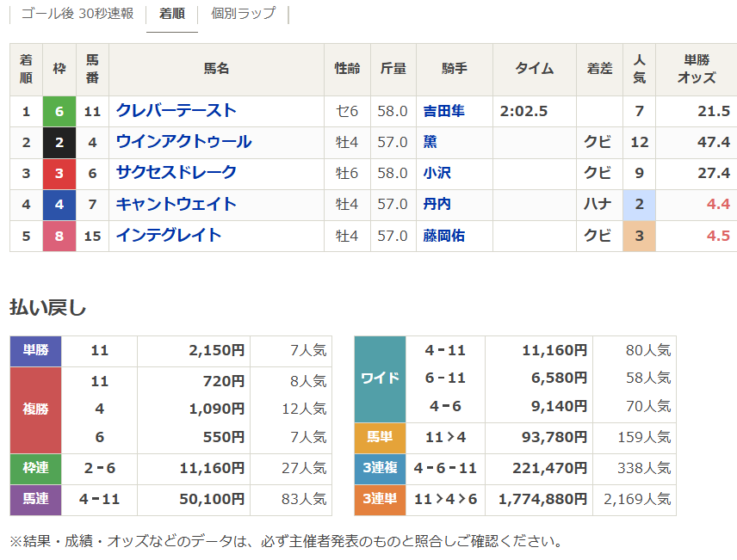This screenshot has width=737, height=560.
Task: Click odds value 27.4
Action: pos(714,174)
